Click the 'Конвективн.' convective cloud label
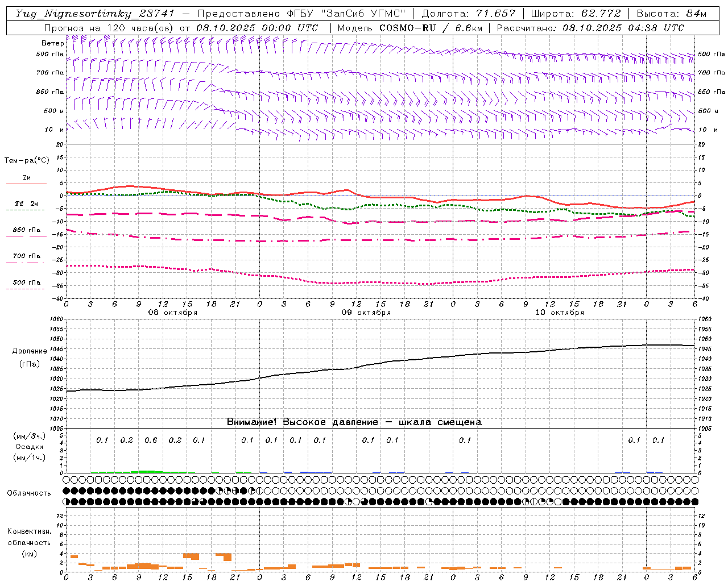This screenshot has height=582, width=728. tap(29, 531)
